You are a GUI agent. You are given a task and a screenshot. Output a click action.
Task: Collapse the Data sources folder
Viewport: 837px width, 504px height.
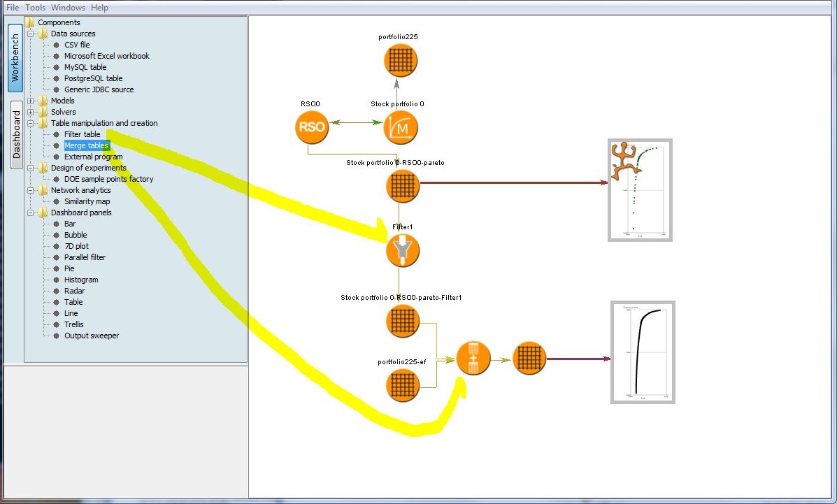point(30,34)
